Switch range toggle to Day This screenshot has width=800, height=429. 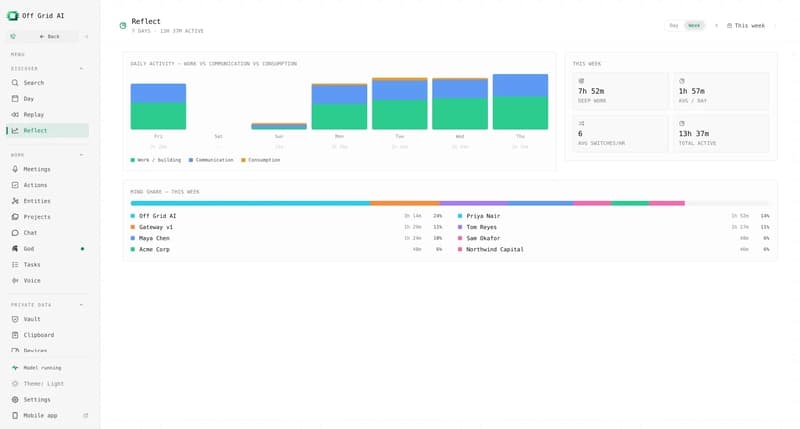674,26
